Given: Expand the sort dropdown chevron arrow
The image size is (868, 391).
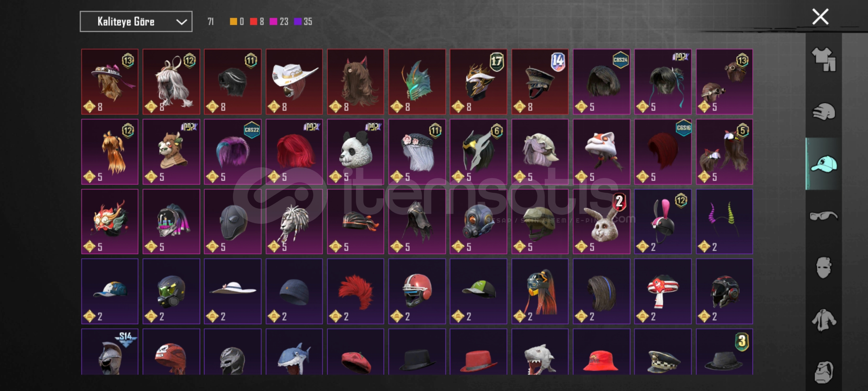Looking at the screenshot, I should [181, 22].
